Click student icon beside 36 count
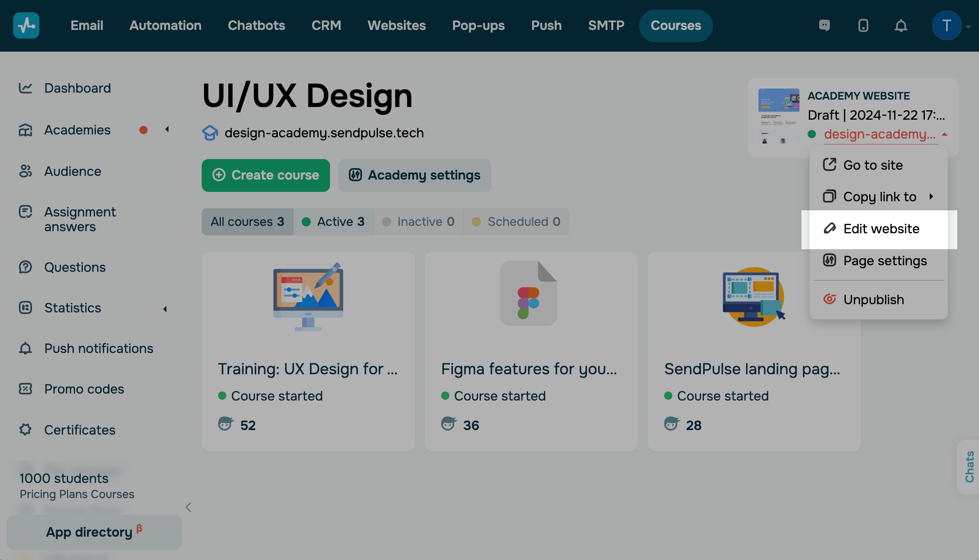 pyautogui.click(x=449, y=423)
